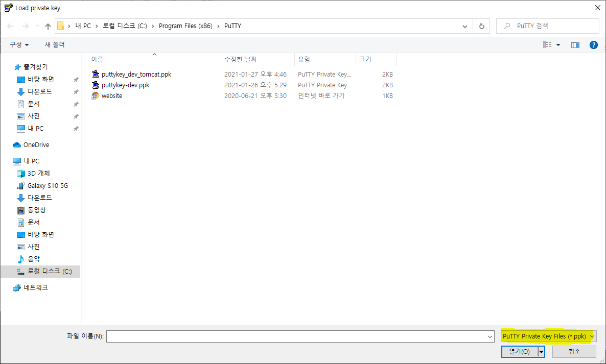Click 새 폴더 new folder button
The width and height of the screenshot is (606, 364).
coord(55,45)
